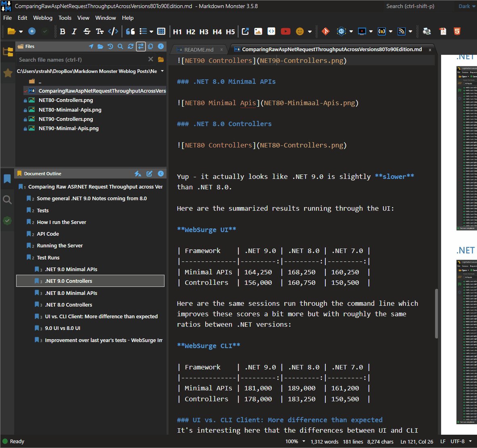This screenshot has width=477, height=448.
Task: Switch to the folder browser sidebar tab
Action: (x=8, y=52)
